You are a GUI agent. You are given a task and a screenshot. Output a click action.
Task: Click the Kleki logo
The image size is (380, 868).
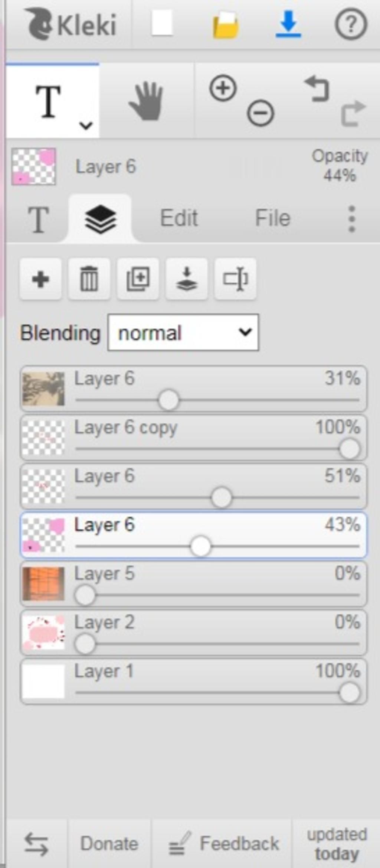tap(71, 25)
